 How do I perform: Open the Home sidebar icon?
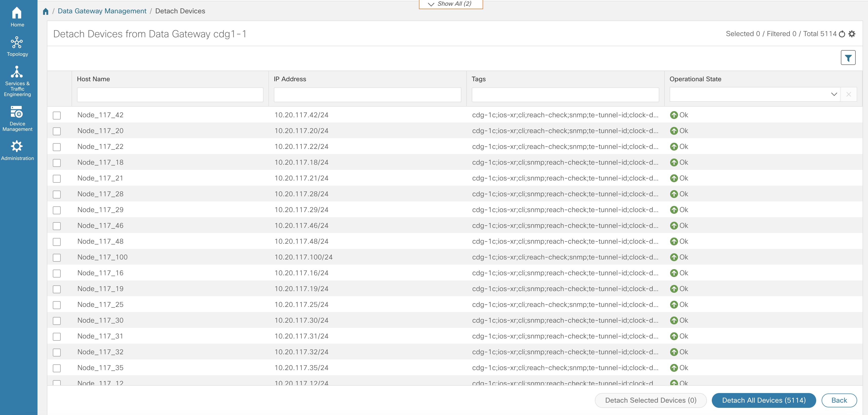tap(17, 14)
